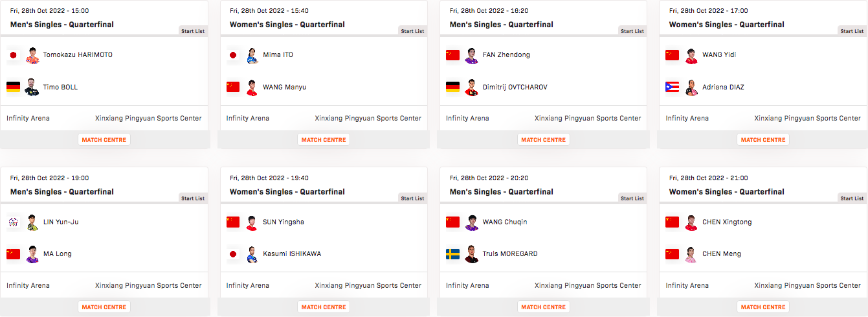Image resolution: width=868 pixels, height=317 pixels.
Task: Open Match Centre for Wang Yidi vs Diaz
Action: click(763, 140)
